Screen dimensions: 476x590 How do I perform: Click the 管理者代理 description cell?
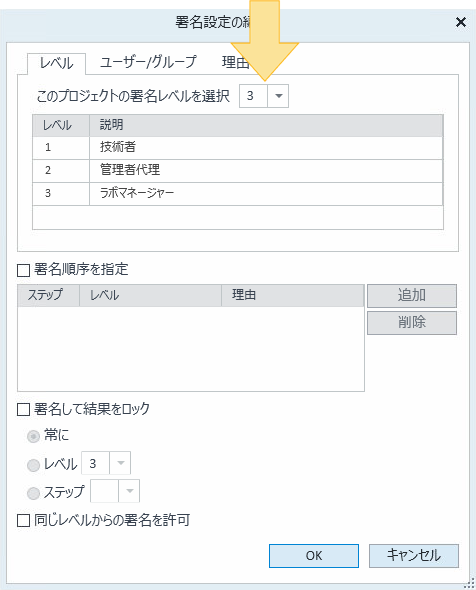tap(266, 171)
